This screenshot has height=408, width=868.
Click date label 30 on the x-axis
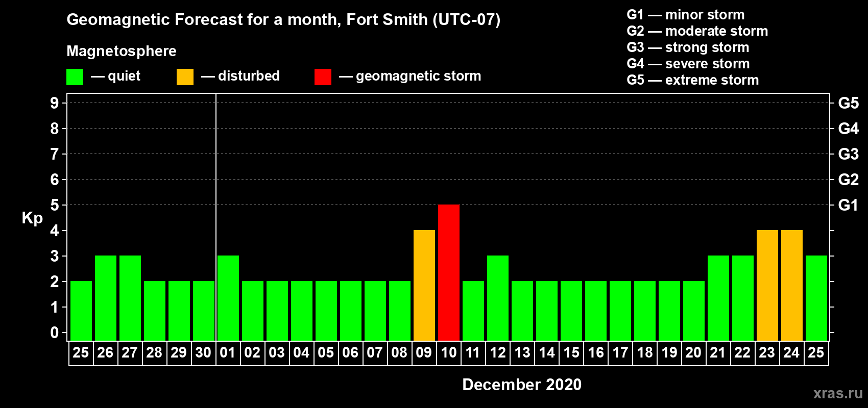[x=203, y=353]
